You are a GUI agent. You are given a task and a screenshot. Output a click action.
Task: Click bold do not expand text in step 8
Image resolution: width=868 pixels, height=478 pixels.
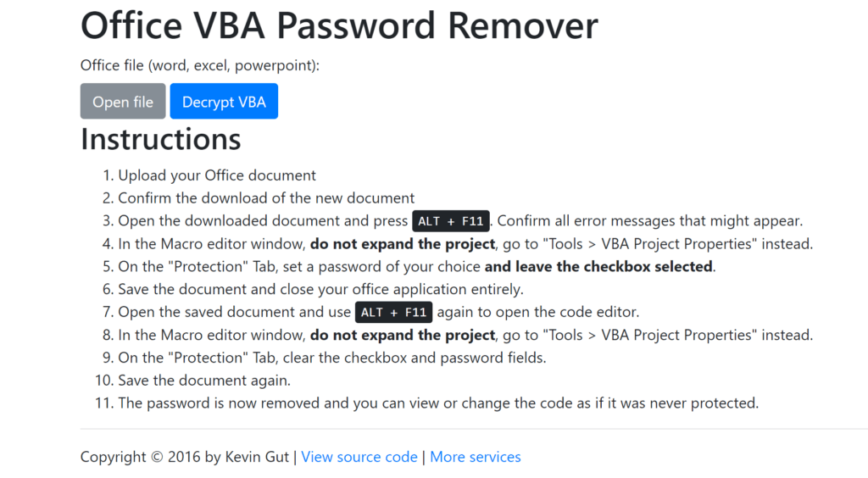click(403, 335)
